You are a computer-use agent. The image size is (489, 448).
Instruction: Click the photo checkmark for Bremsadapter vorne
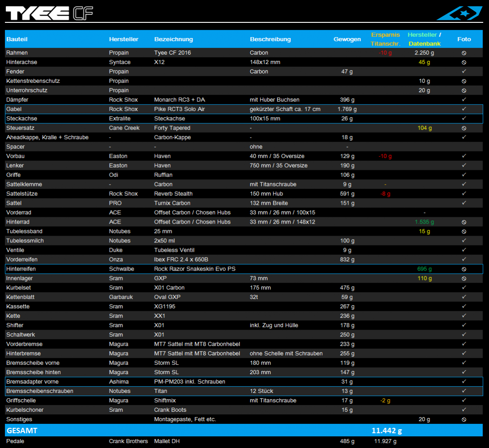[x=464, y=382]
